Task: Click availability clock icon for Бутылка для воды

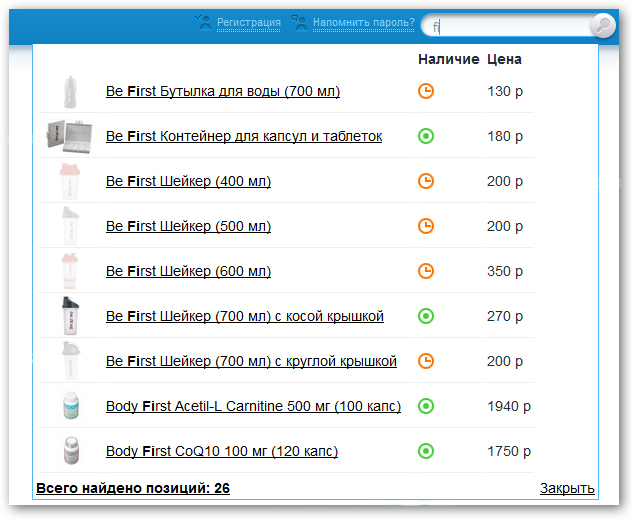Action: click(426, 91)
